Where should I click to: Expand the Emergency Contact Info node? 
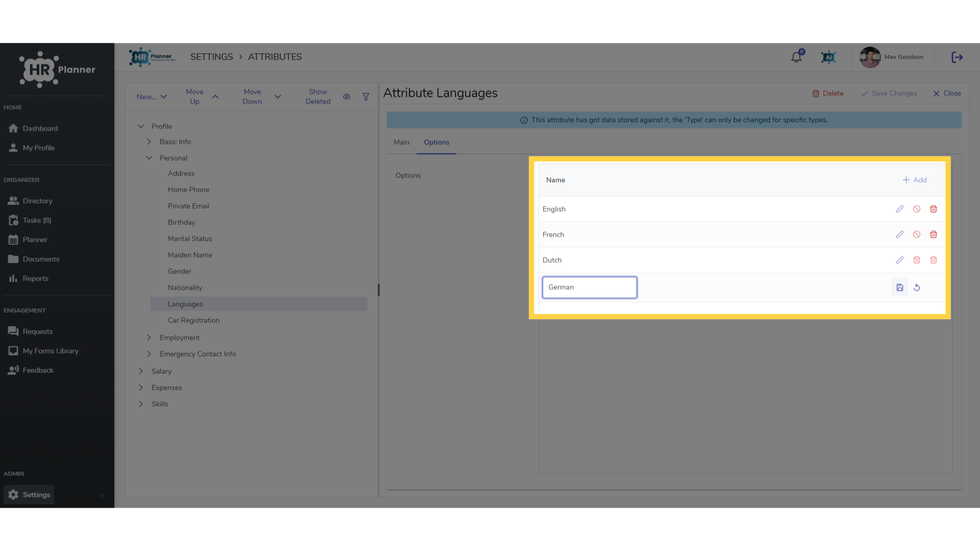pos(149,354)
